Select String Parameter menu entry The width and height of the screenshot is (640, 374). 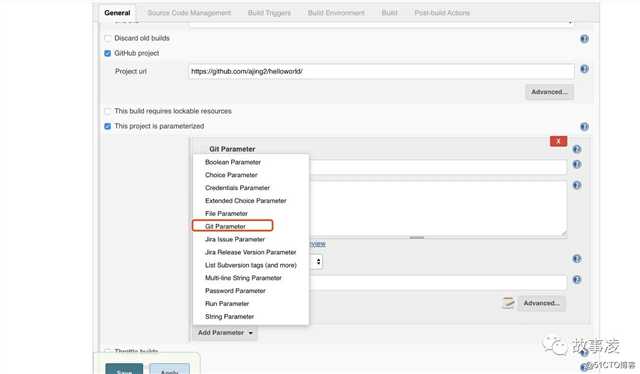[x=229, y=316]
